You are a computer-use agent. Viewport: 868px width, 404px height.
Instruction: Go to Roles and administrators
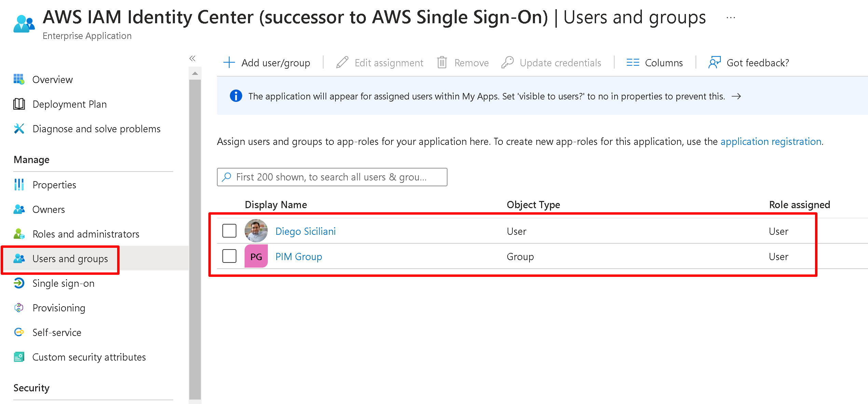[86, 234]
